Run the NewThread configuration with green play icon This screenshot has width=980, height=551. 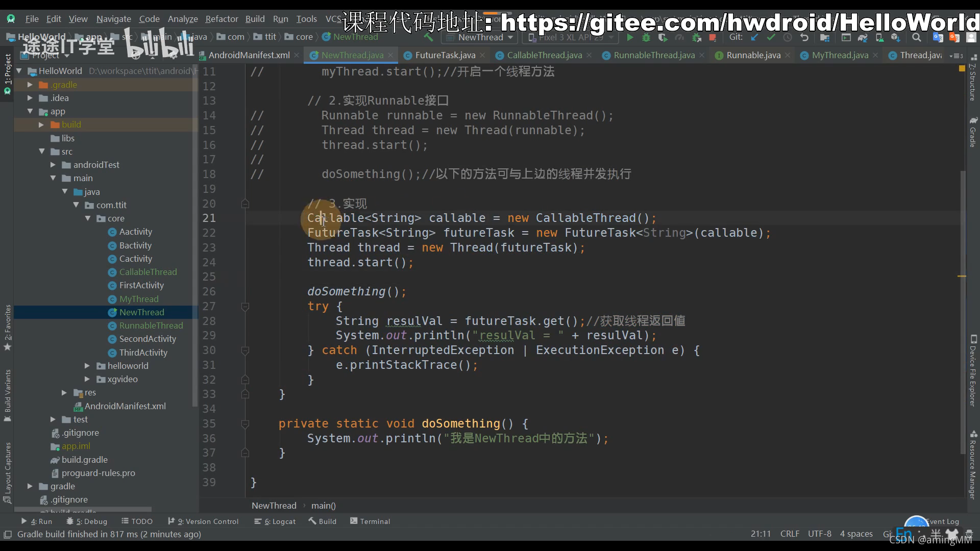pos(630,37)
